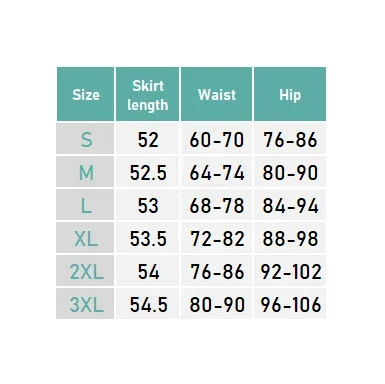Click skirt length value 52.5
385x384 pixels.
pos(147,172)
